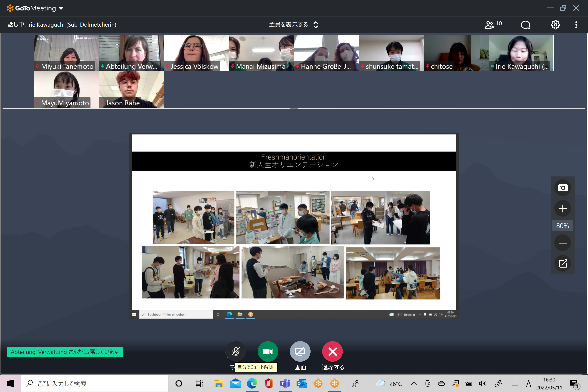Unmute the microphone button

click(x=236, y=352)
